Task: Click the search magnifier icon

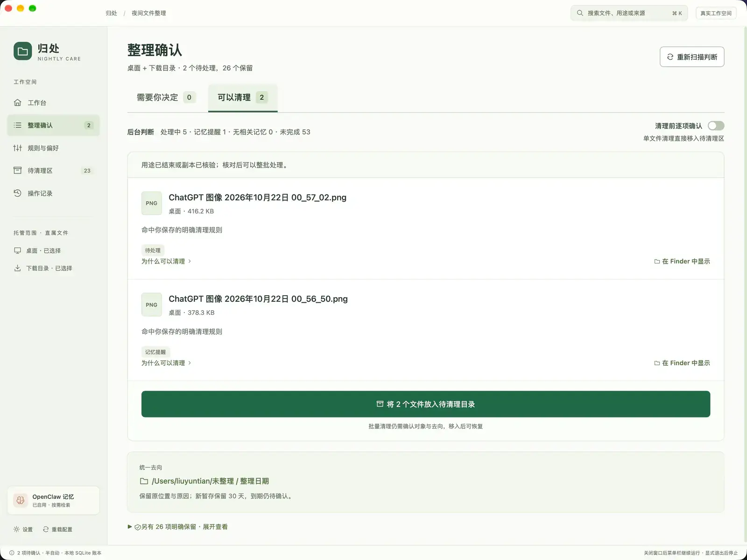Action: 580,13
